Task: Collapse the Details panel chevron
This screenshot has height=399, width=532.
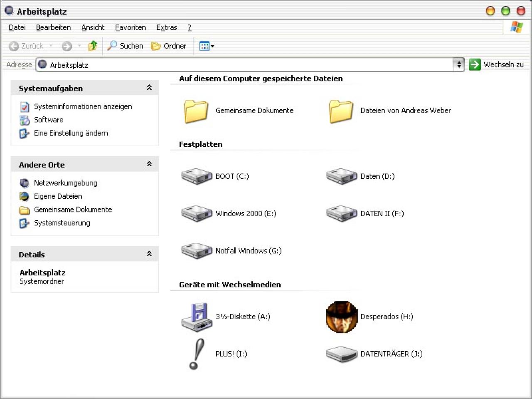Action: (x=149, y=254)
